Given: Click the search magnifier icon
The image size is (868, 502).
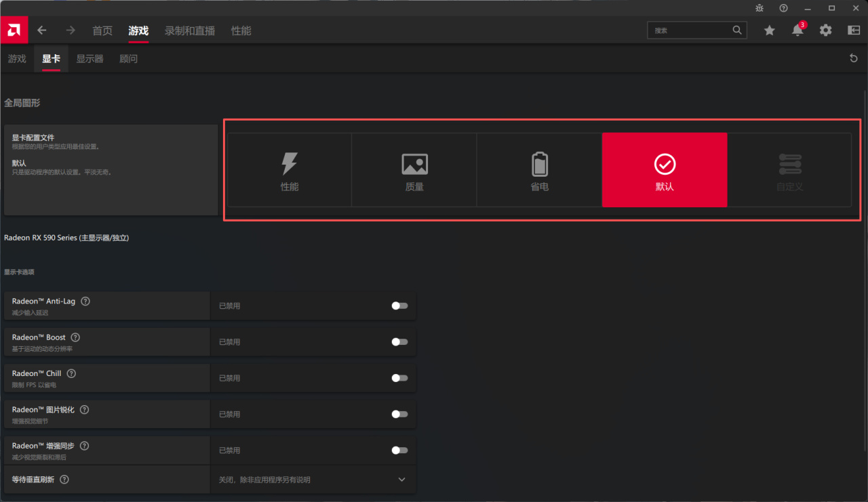Looking at the screenshot, I should click(x=737, y=30).
